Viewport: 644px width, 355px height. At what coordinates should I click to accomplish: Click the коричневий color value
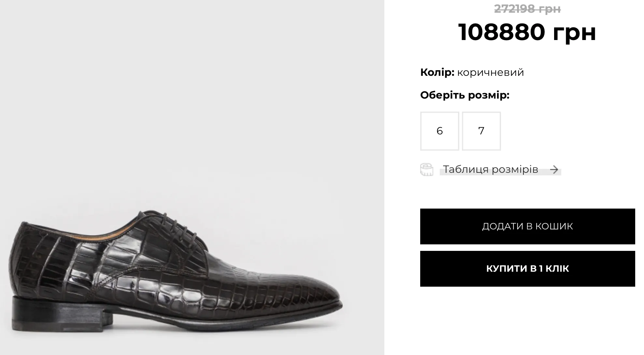491,73
